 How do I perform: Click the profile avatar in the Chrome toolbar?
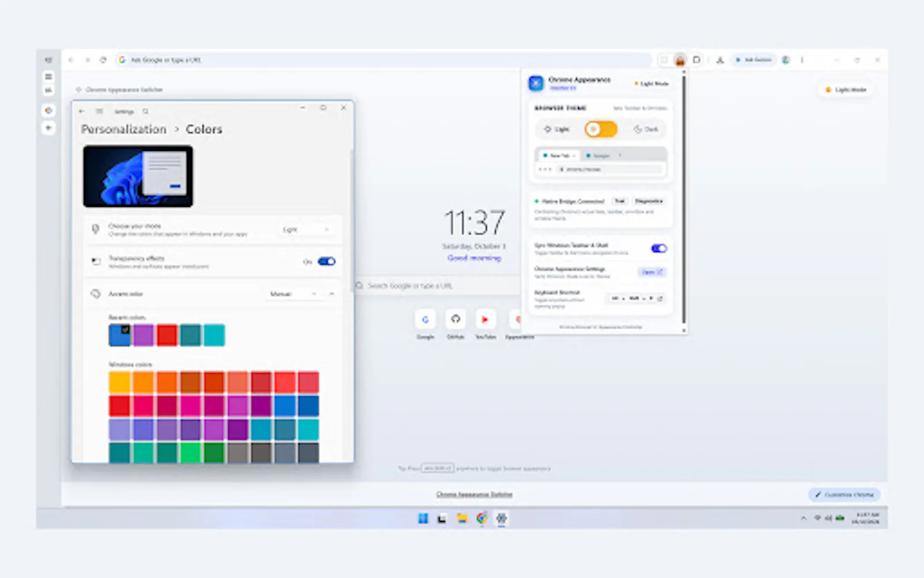(x=786, y=60)
